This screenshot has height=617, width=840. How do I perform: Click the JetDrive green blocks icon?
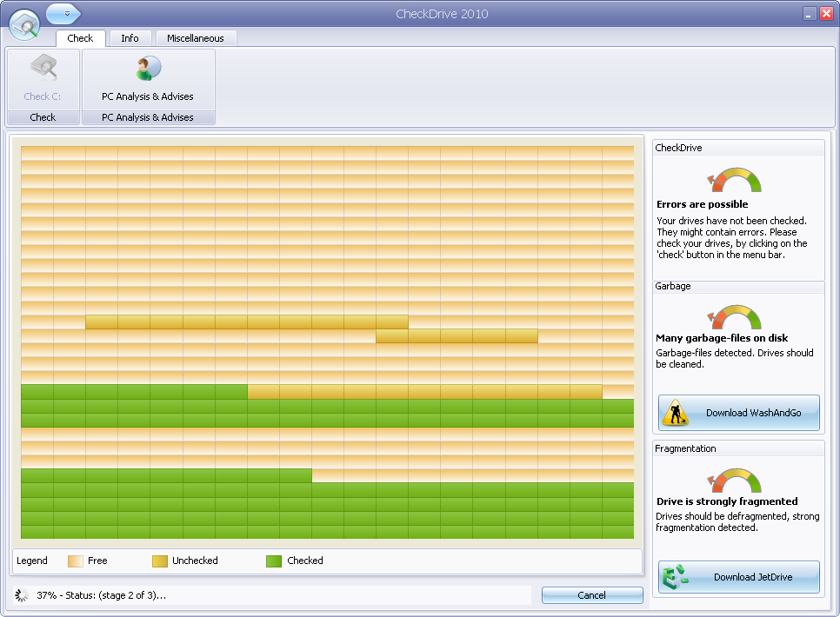(x=675, y=577)
